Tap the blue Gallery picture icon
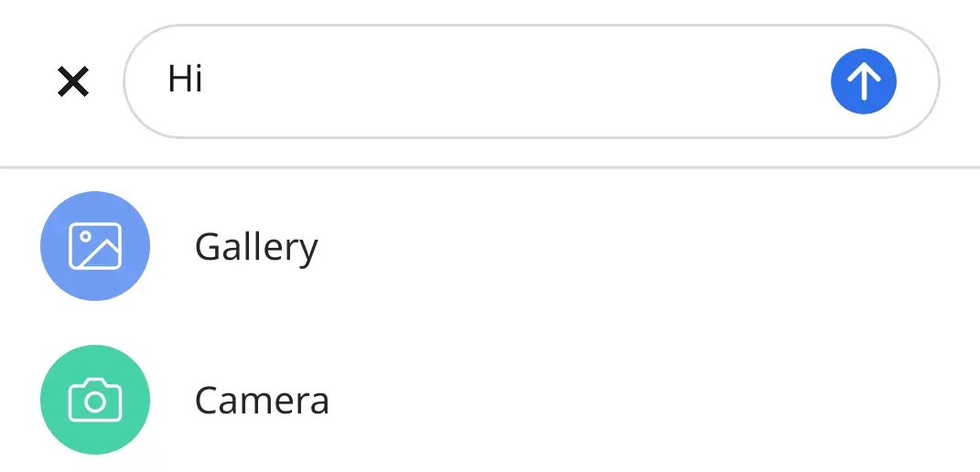Viewport: 980px width, 472px height. click(95, 246)
